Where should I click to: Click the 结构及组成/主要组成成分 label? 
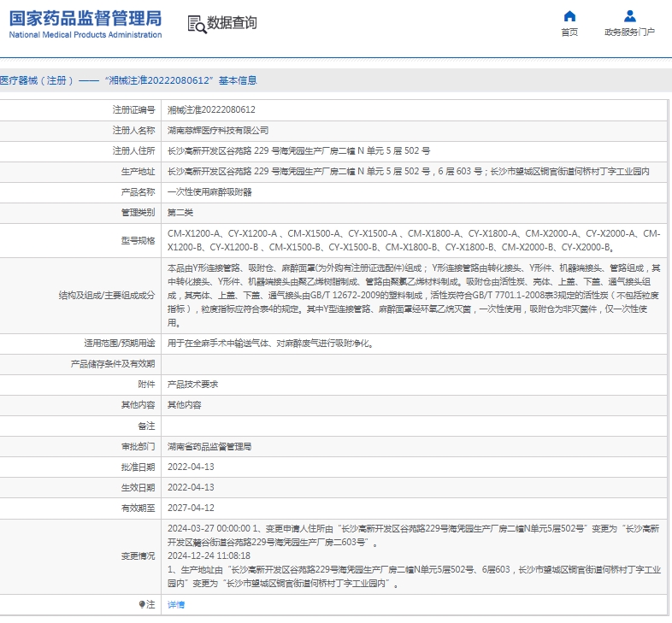pos(107,295)
